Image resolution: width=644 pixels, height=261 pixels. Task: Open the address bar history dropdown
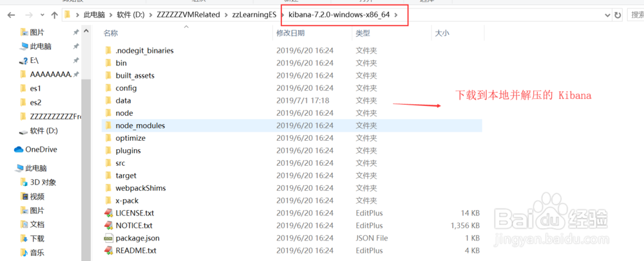(608, 15)
